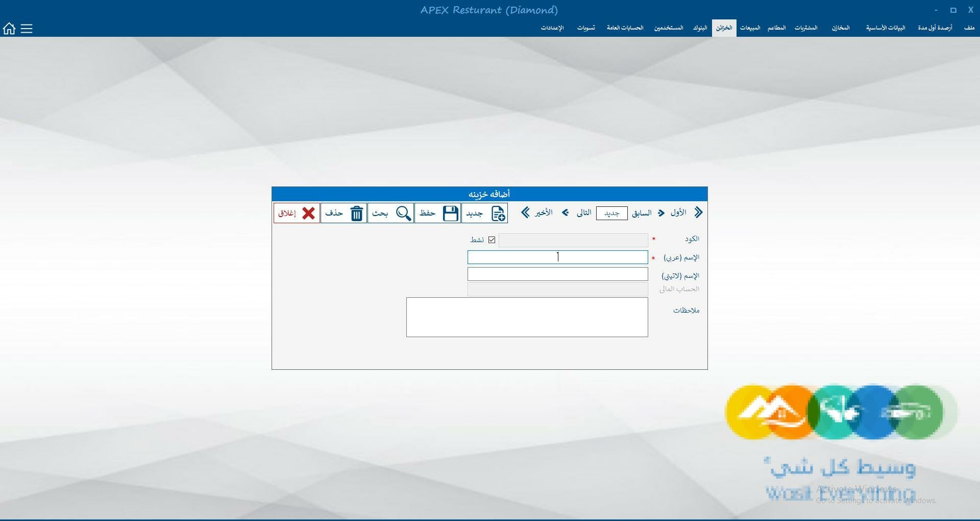Click the floppy disk save (حفظ) icon
Screen dimensions: 980x521
pyautogui.click(x=450, y=213)
